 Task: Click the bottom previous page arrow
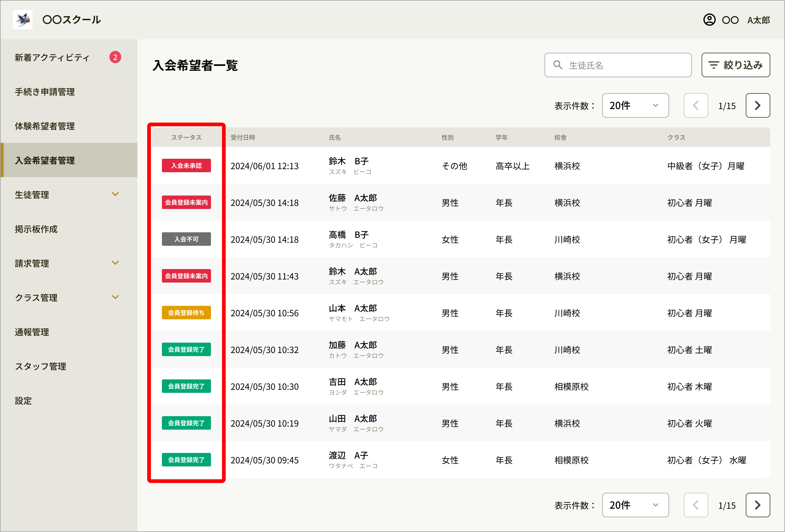696,505
